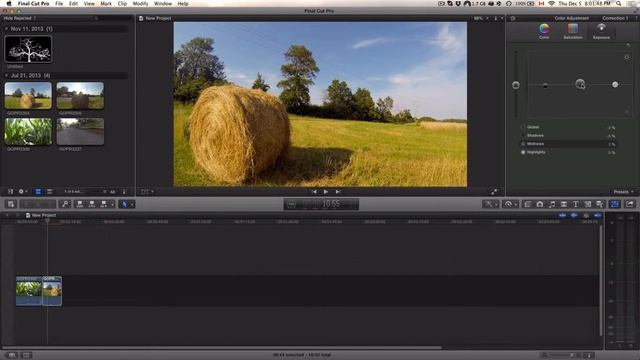
Task: Switch browser to list view
Action: point(49,191)
